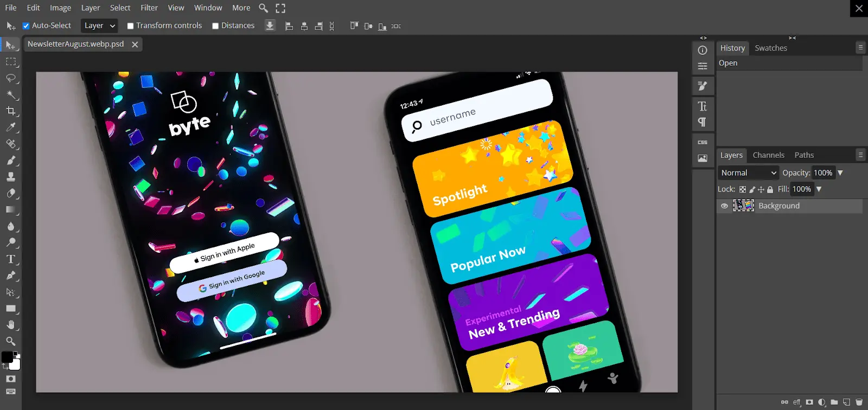Screen dimensions: 868x410
Task: Select the Hand tool
Action: click(11, 324)
